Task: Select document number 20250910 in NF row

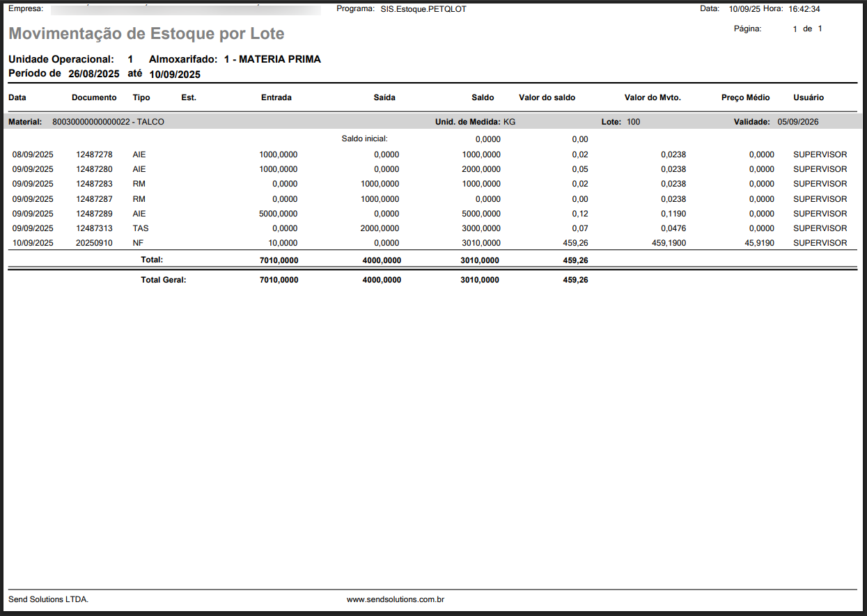Action: pos(94,243)
